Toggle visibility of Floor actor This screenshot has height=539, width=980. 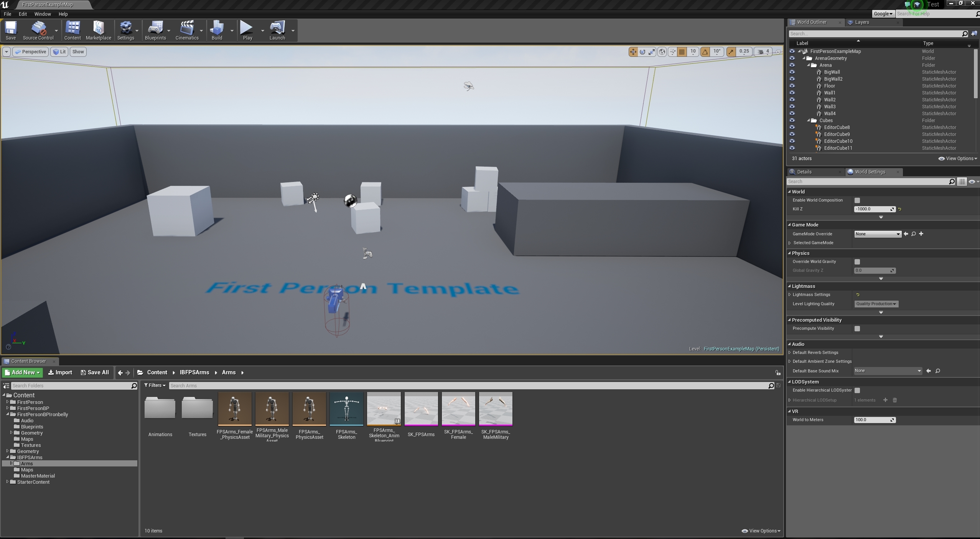click(792, 86)
